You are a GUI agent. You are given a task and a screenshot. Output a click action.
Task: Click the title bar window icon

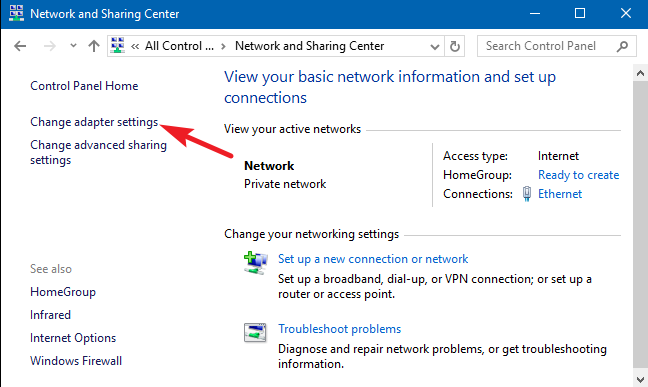(16, 13)
